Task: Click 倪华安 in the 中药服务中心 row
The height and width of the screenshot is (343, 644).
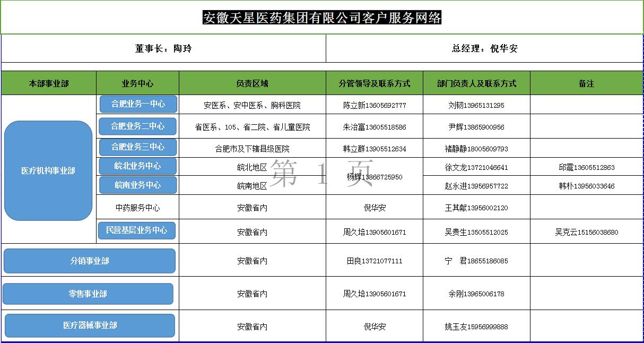Action: point(375,208)
